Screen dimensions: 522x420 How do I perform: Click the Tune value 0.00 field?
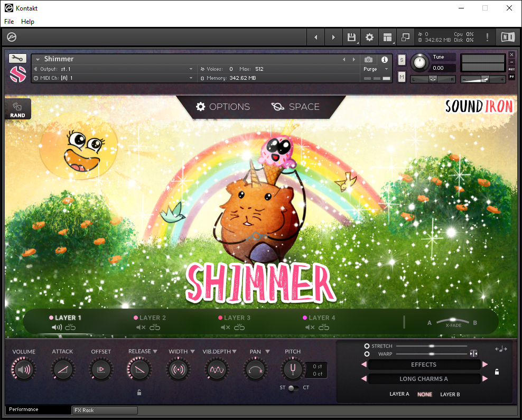(442, 68)
